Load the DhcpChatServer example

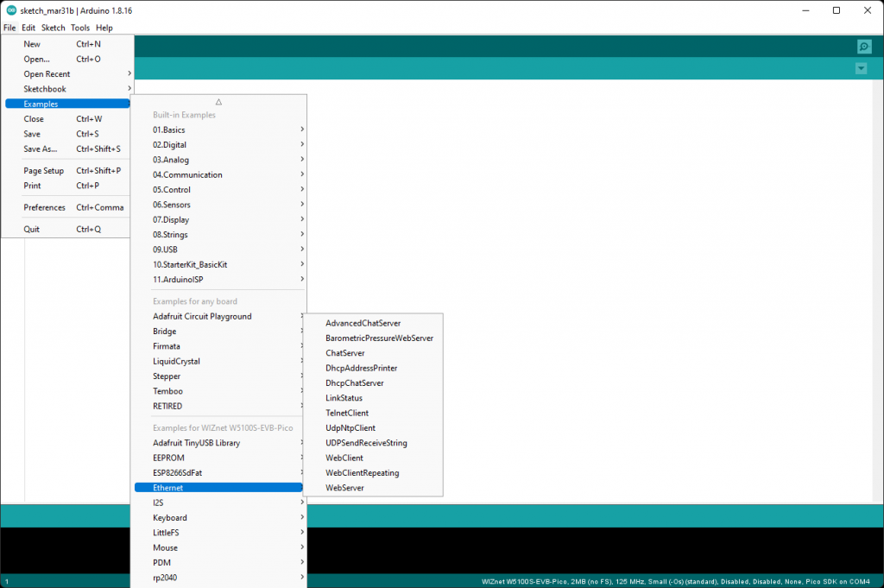[x=373, y=383]
